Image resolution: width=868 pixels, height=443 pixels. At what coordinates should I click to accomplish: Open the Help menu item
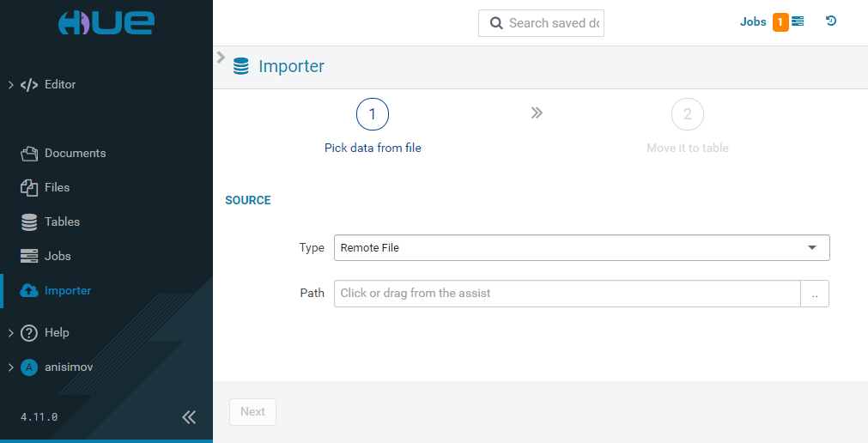click(x=57, y=333)
